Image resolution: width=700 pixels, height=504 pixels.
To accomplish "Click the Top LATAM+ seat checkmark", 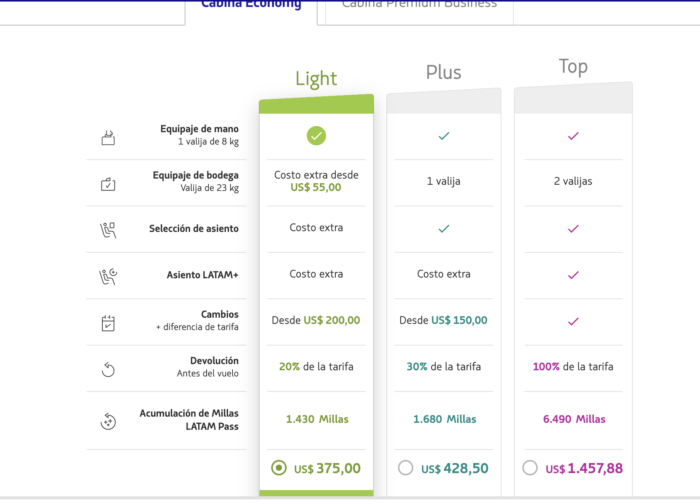I will (x=573, y=274).
